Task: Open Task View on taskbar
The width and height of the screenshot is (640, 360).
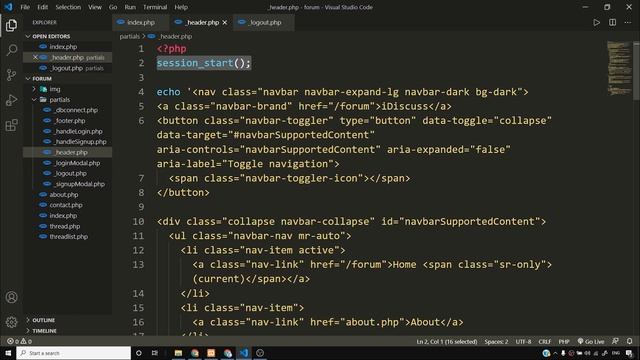Action: click(155, 353)
